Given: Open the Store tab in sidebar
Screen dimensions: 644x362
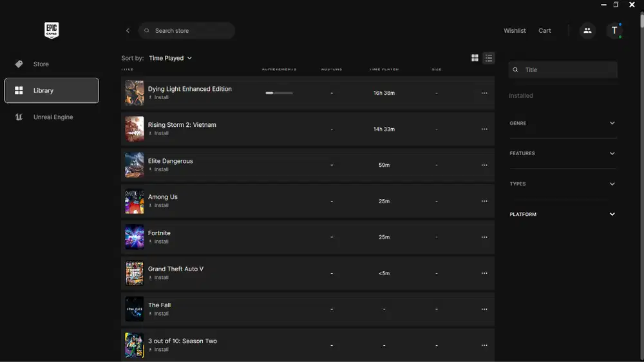Looking at the screenshot, I should [41, 64].
